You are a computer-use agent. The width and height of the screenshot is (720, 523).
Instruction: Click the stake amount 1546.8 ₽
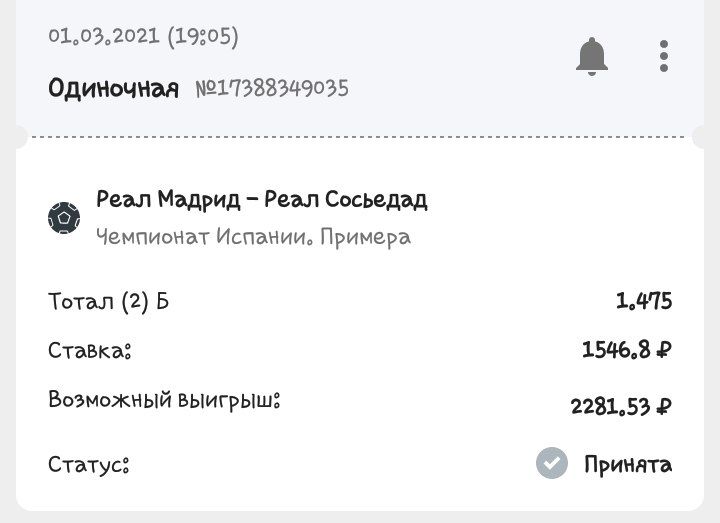(626, 350)
